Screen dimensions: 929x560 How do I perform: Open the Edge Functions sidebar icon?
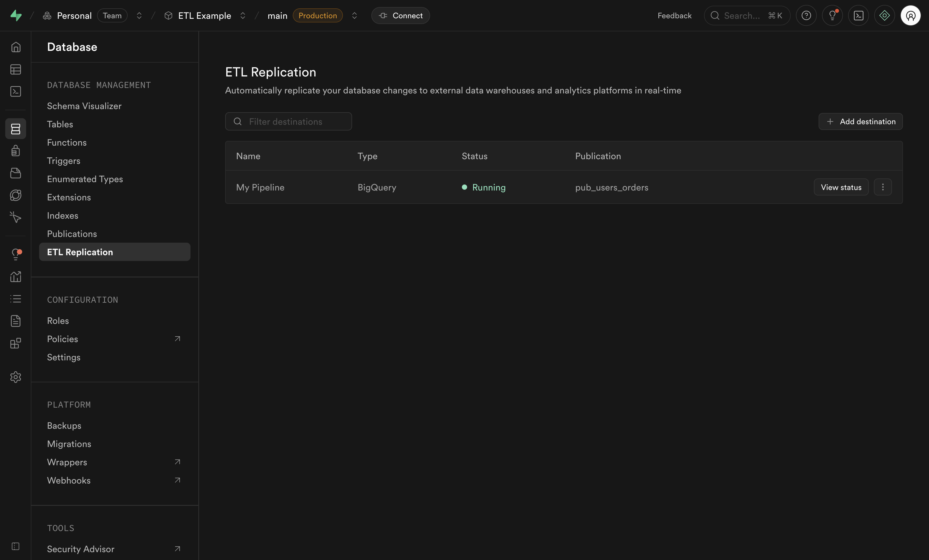[15, 195]
